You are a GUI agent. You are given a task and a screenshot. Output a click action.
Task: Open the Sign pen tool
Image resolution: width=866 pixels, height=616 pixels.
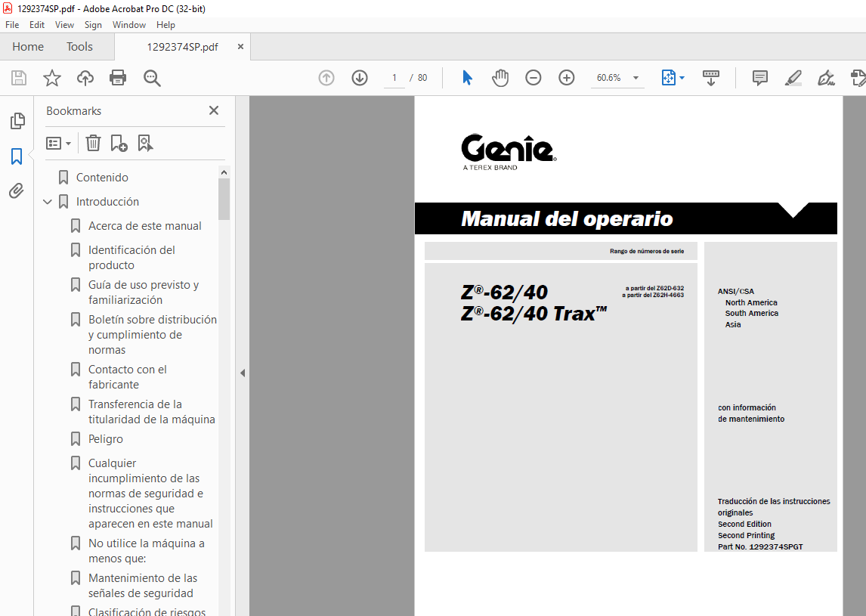click(x=826, y=78)
